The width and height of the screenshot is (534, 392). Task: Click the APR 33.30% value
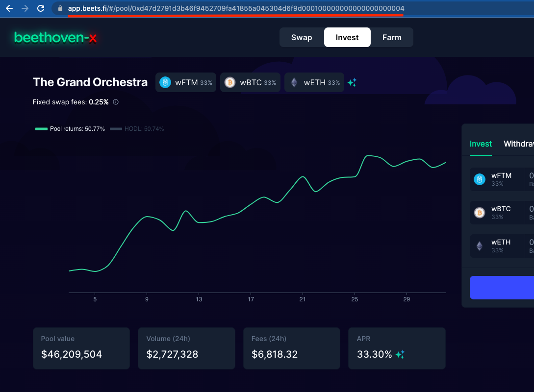pos(374,354)
